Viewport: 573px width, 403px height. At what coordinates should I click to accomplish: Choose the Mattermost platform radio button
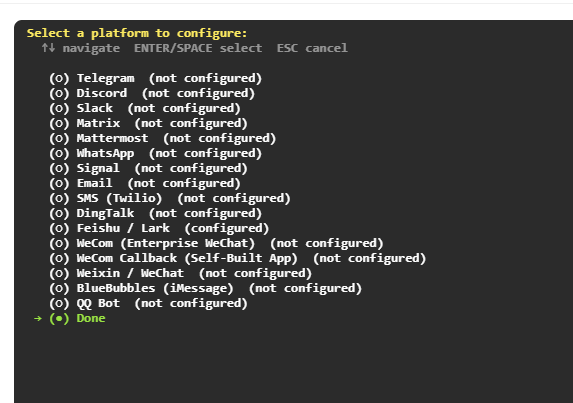click(x=59, y=138)
